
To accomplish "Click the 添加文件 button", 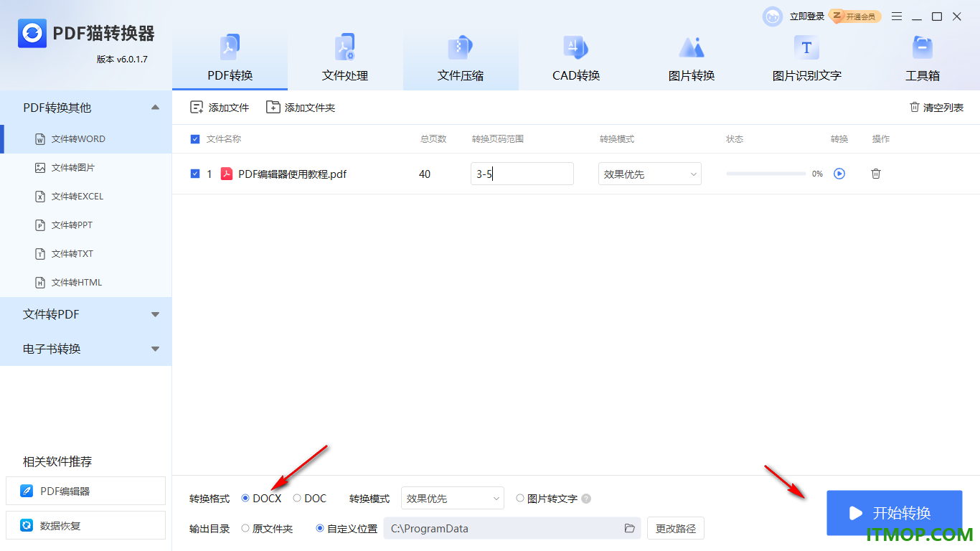I will [x=220, y=108].
